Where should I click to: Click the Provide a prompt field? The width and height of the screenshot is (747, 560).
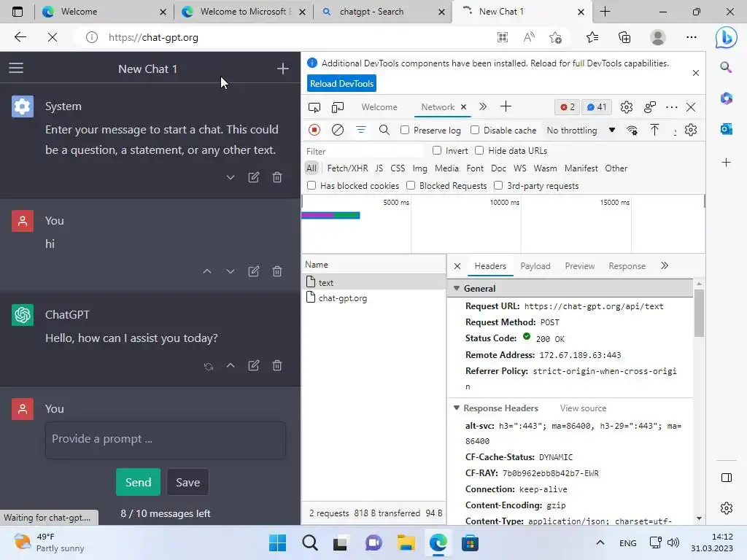(166, 440)
